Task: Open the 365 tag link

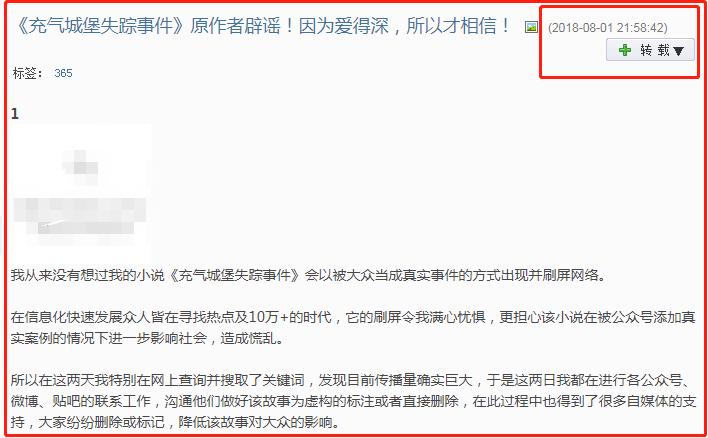Action: 63,73
